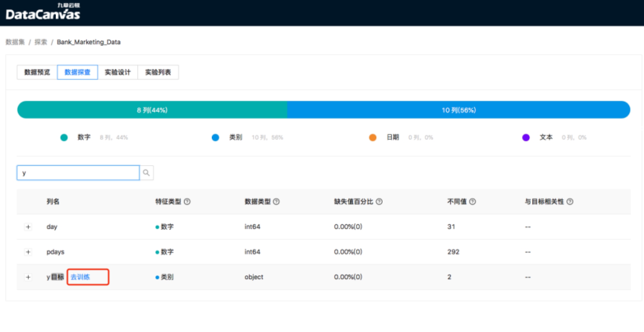Click the teal 8 列(44%) bar segment
644x332 pixels.
coord(152,110)
